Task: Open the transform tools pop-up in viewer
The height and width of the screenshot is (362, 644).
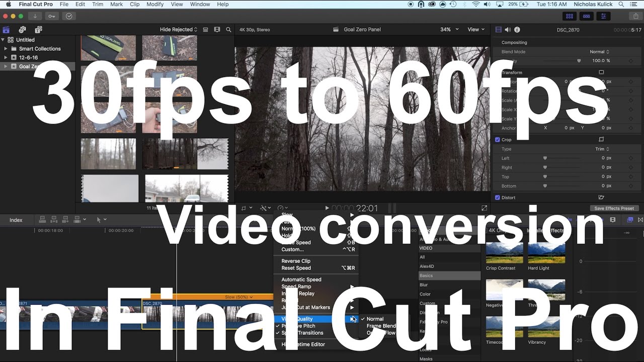Action: click(247, 208)
